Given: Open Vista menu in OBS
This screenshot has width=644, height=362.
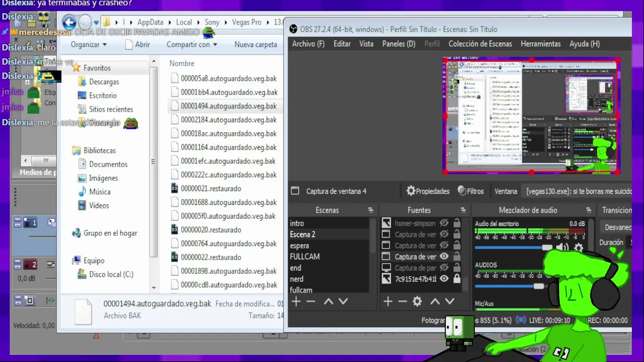Looking at the screenshot, I should (x=366, y=44).
